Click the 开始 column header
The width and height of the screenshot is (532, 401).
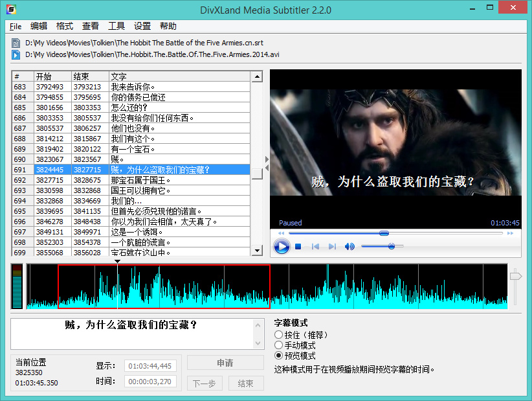52,76
